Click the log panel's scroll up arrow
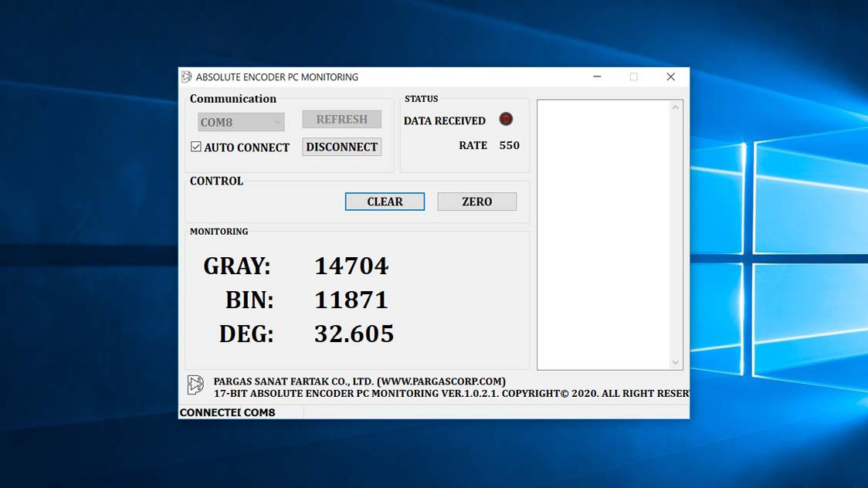The height and width of the screenshot is (488, 868). tap(676, 108)
